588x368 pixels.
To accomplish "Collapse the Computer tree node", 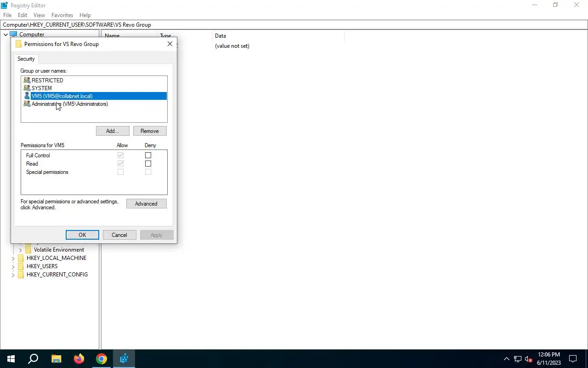I will (x=6, y=34).
